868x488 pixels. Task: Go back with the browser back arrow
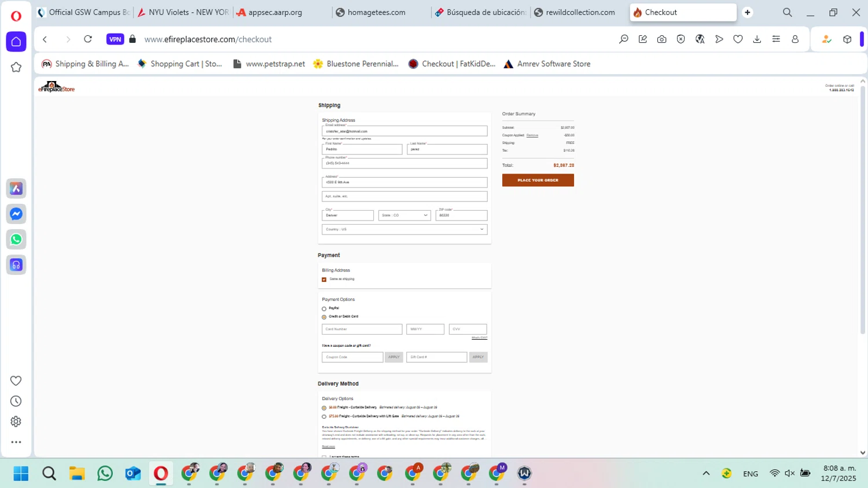pyautogui.click(x=45, y=39)
